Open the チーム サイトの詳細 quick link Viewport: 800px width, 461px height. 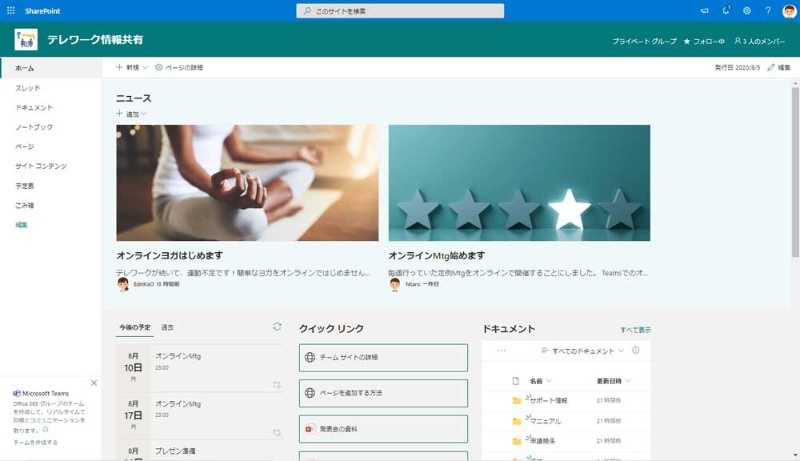pos(383,357)
